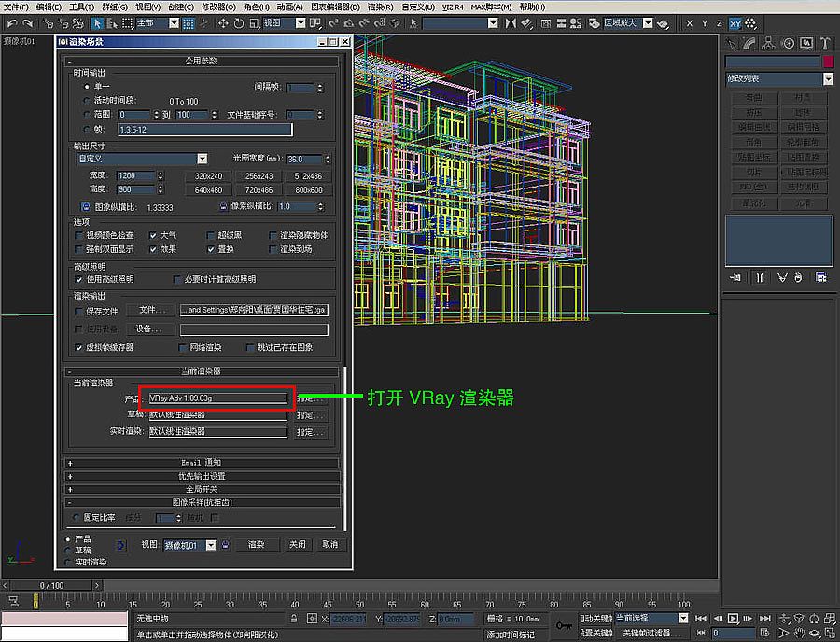Open the 修改器 menu

[x=219, y=7]
